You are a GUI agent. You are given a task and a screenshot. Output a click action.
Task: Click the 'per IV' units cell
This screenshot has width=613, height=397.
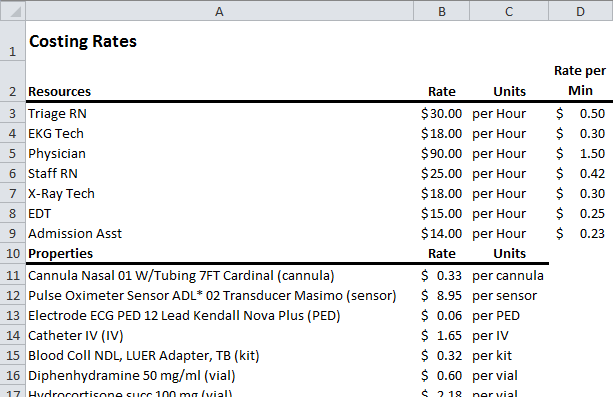tap(509, 335)
